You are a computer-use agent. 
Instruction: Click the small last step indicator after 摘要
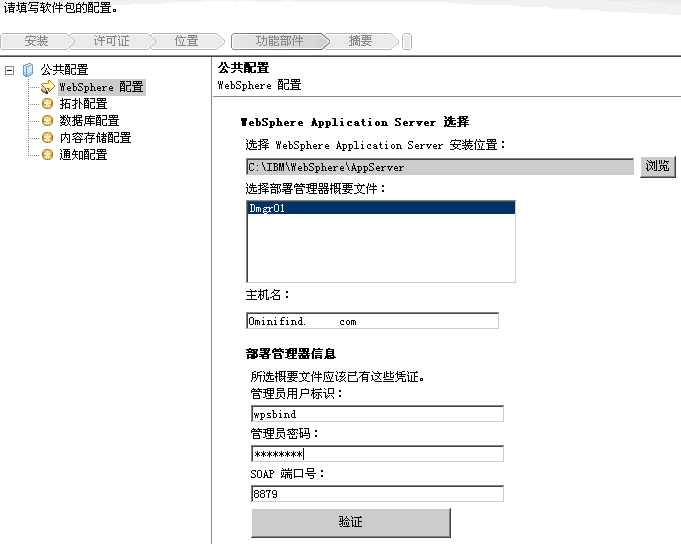407,42
